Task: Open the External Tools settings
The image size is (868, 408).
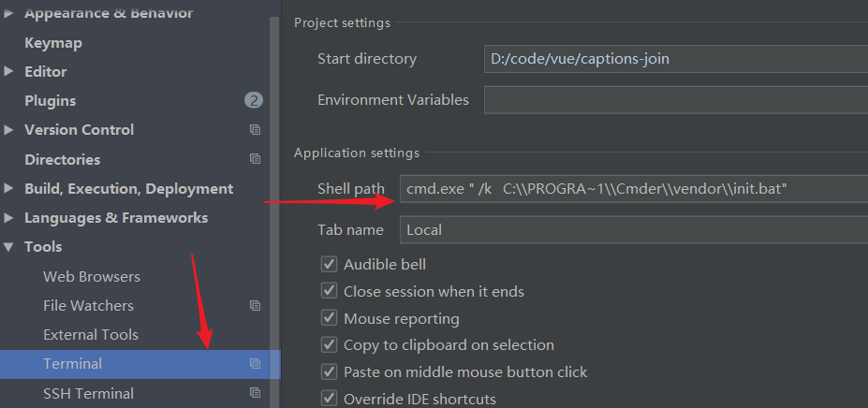Action: coord(91,335)
